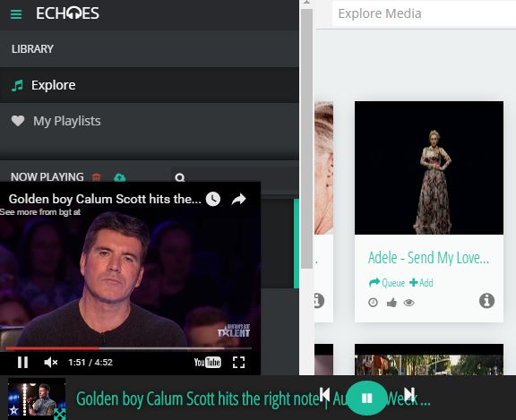
Task: Click the now playing search icon
Action: [180, 177]
